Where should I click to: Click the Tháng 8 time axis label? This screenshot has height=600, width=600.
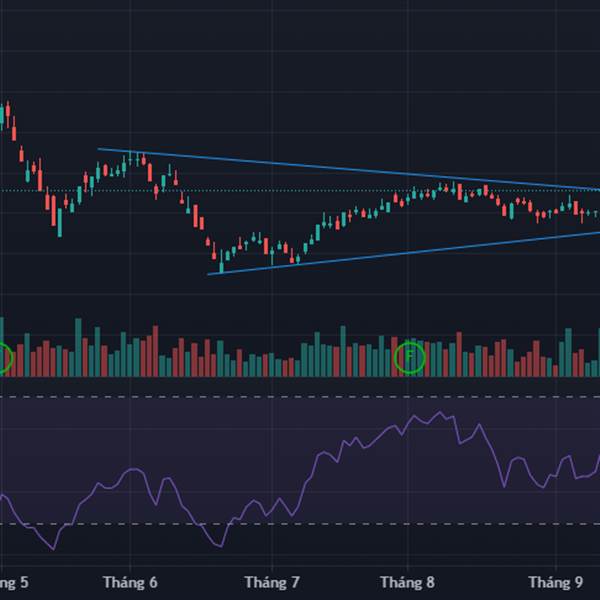tap(407, 582)
